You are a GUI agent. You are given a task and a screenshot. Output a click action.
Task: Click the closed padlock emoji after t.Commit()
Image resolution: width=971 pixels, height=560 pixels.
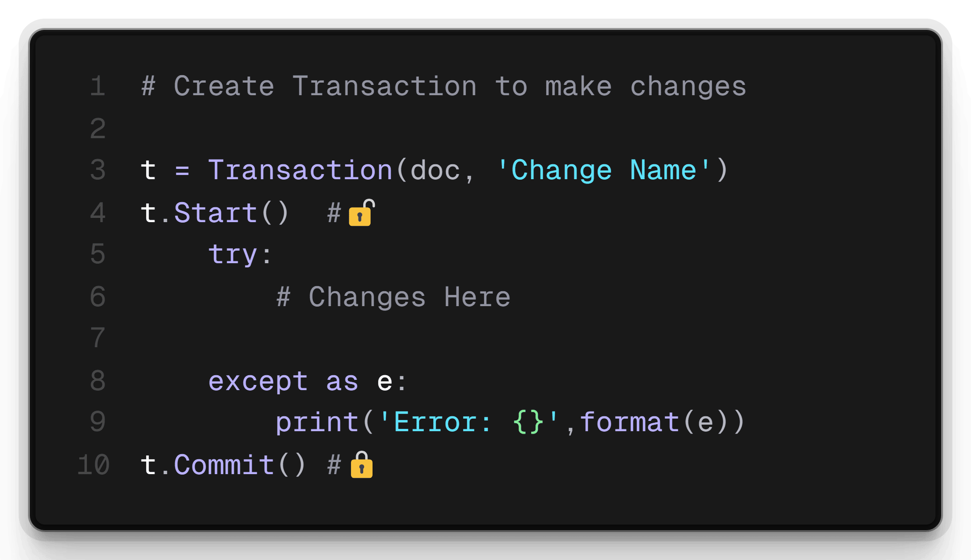(x=362, y=465)
